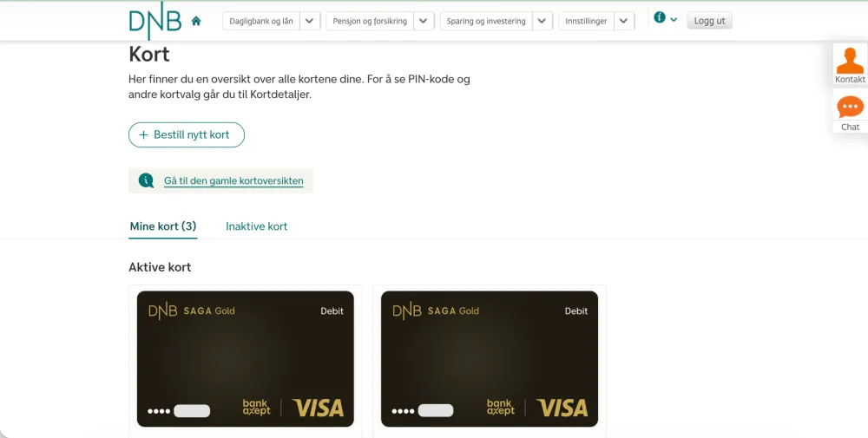Viewport: 868px width, 438px height.
Task: Follow the Gå til den gamle kortoversikten link
Action: pyautogui.click(x=233, y=181)
